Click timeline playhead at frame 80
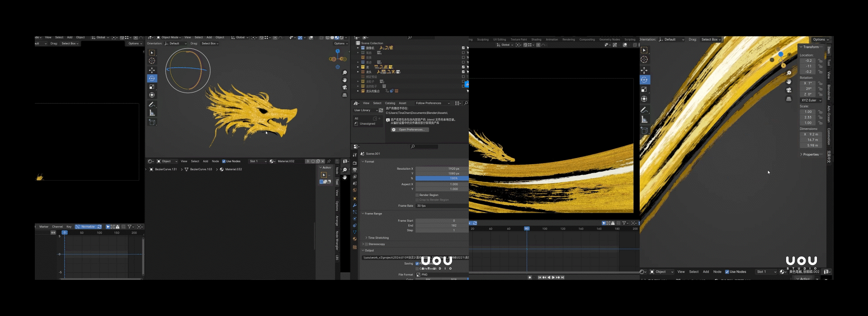 pos(527,229)
